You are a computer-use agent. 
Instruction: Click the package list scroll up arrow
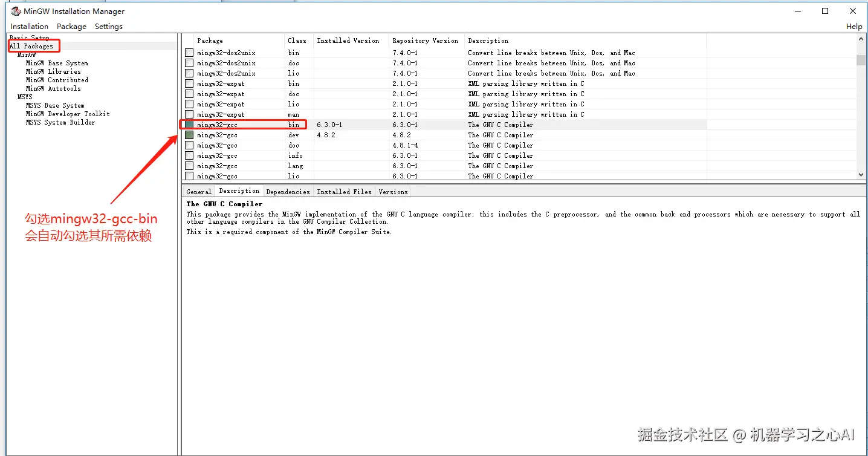click(x=861, y=39)
